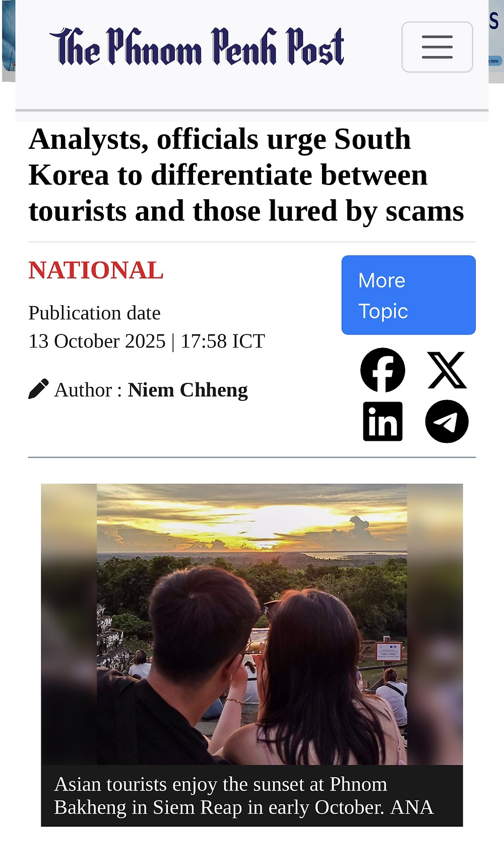The width and height of the screenshot is (504, 857).
Task: Click the Phnom Bakheng photo caption
Action: tap(243, 795)
